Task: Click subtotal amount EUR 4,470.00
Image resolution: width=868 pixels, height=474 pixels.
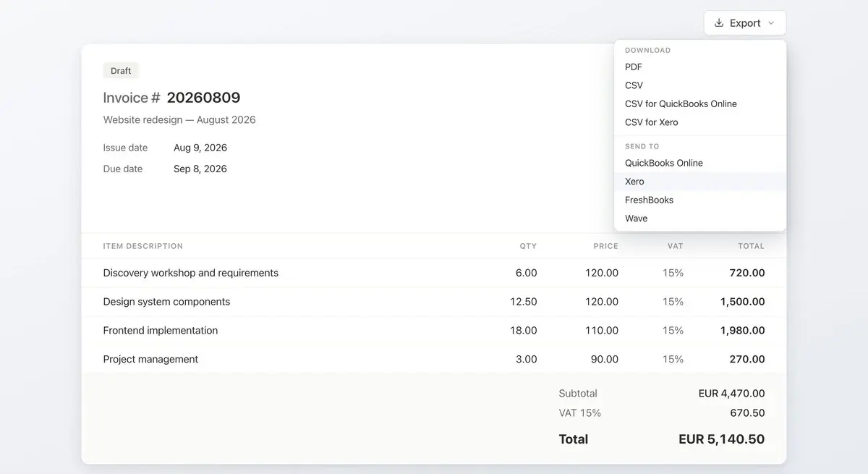Action: (732, 394)
